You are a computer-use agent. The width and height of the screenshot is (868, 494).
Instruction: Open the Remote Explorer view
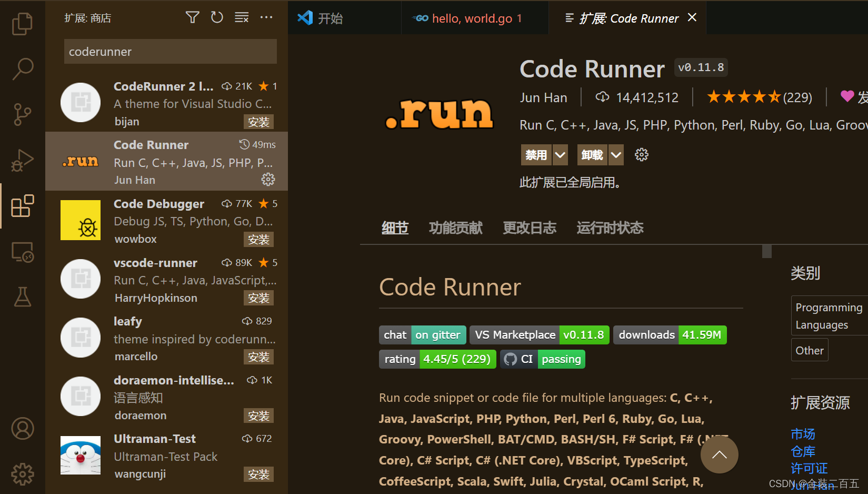(x=22, y=252)
